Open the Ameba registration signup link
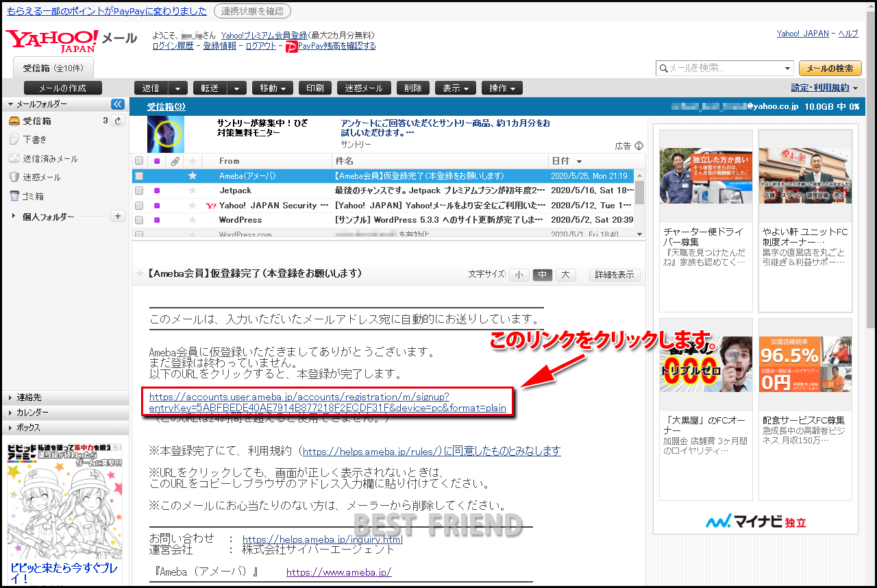 click(328, 402)
